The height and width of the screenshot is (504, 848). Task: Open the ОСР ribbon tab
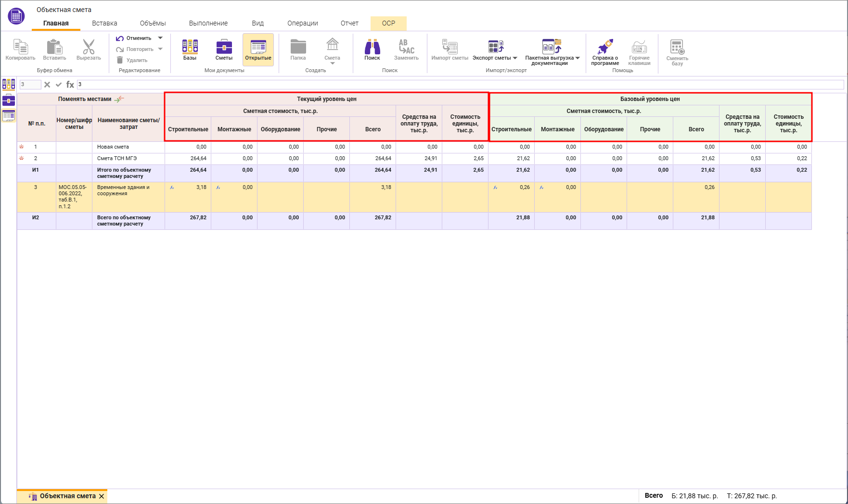tap(388, 23)
